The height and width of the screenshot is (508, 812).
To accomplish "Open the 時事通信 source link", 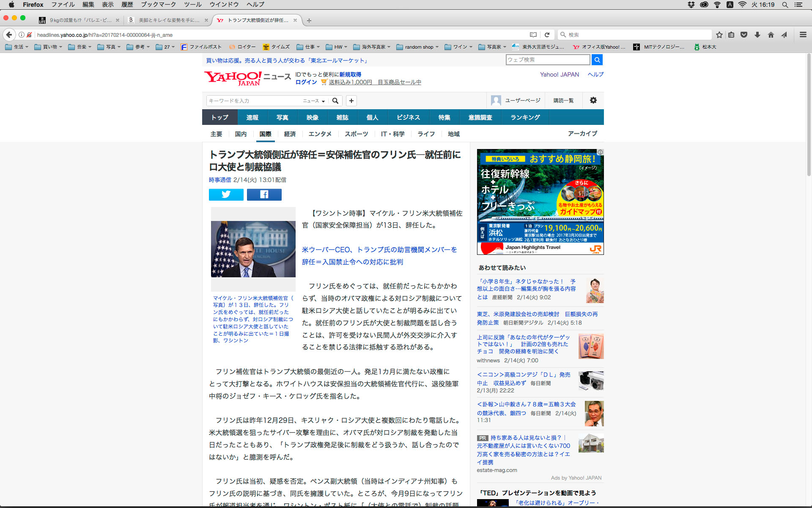I will (x=220, y=180).
